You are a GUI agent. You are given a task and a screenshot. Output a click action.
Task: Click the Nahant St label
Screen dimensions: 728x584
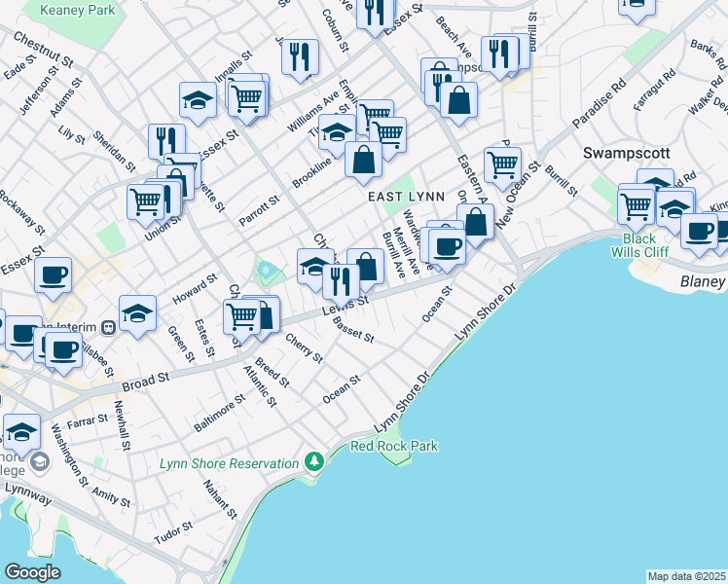tap(220, 499)
